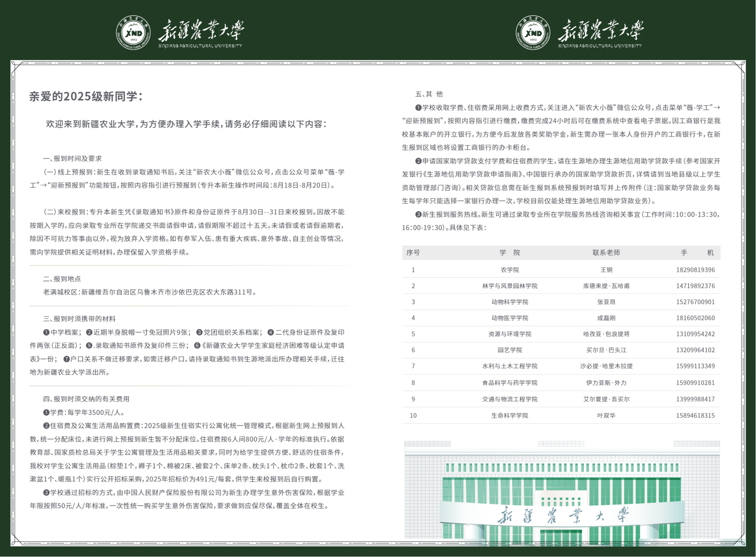Viewport: 756px width, 557px height.
Task: Click marker ❶ beside 中学档案 item
Action: pos(46,332)
